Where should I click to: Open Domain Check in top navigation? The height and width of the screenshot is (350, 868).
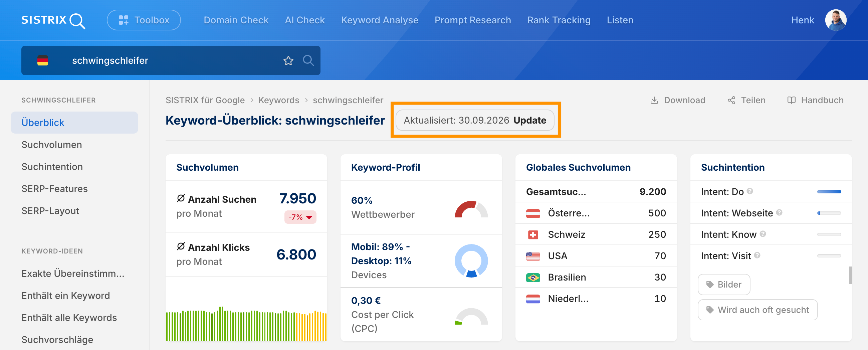[x=236, y=20]
